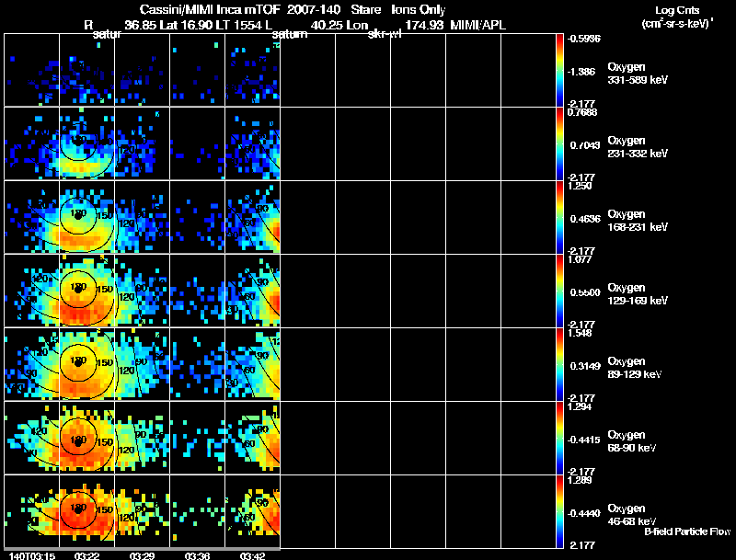Click the Oxygen 331-589 keV color bar

[x=559, y=70]
